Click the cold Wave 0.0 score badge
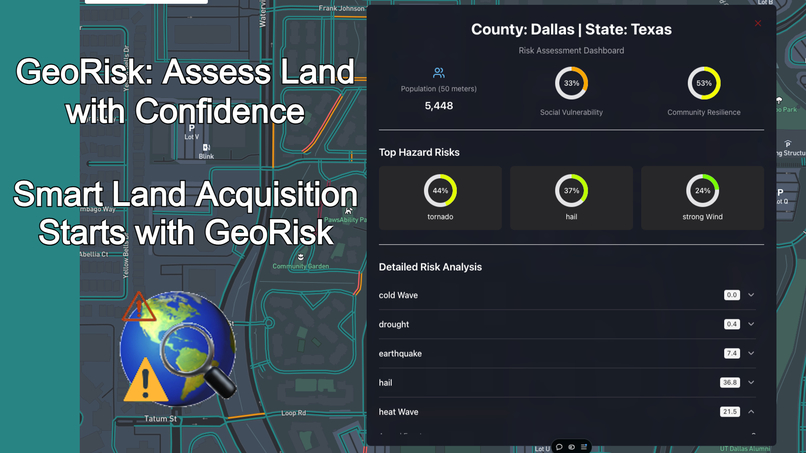Screen dimensions: 806x453 [731, 295]
